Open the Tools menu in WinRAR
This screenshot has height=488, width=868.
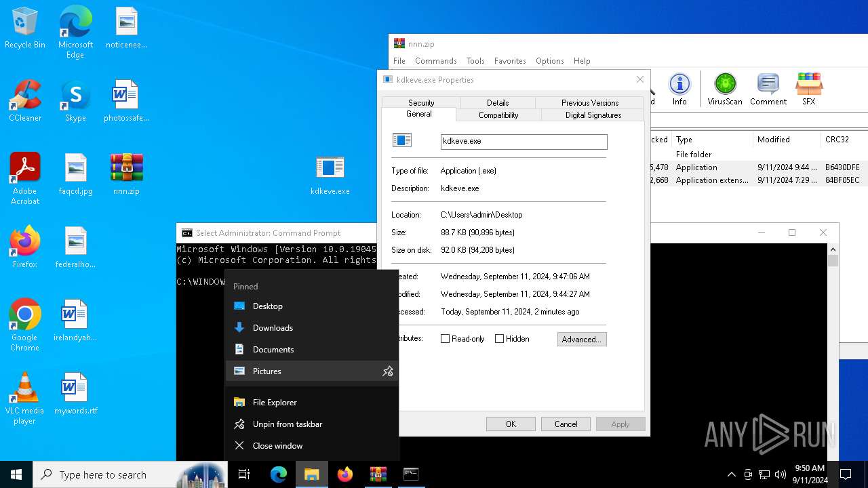point(475,61)
